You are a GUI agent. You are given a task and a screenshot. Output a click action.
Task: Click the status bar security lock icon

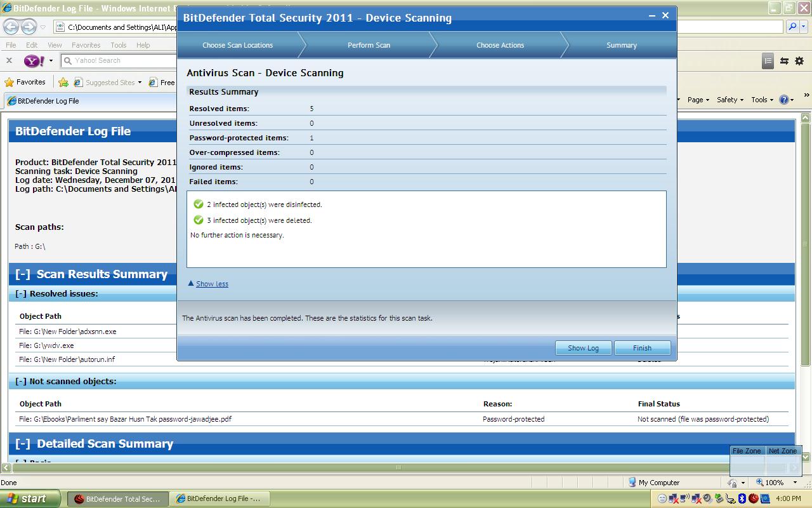[x=732, y=483]
